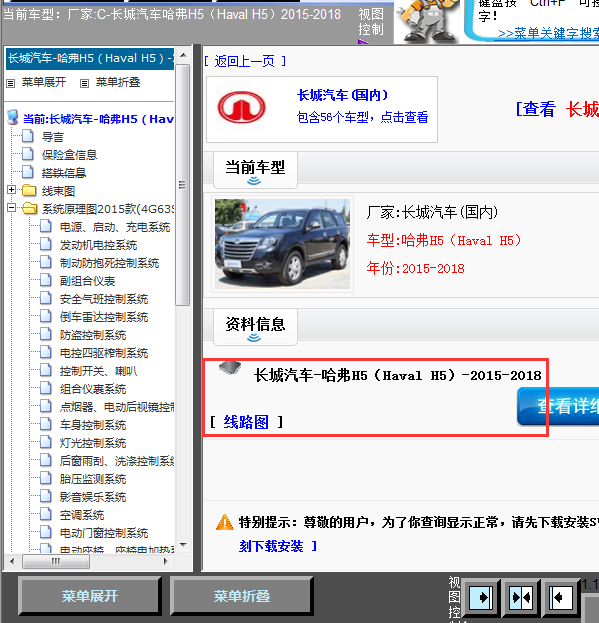Click 菜单展开 link in sidebar header
This screenshot has height=623, width=599.
[x=44, y=82]
